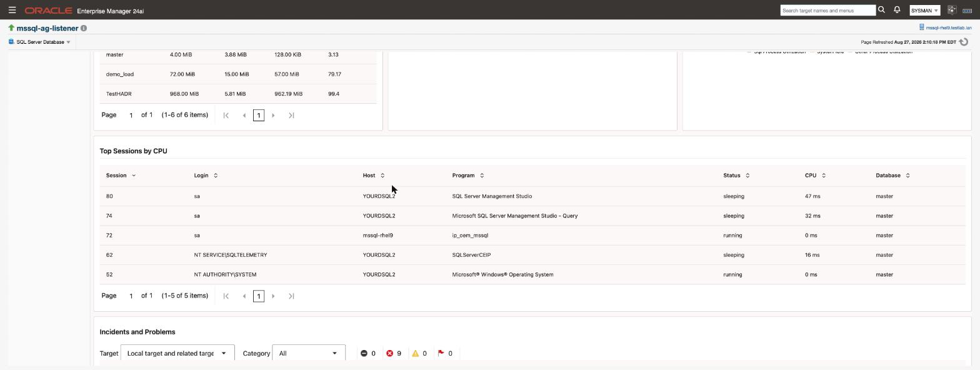This screenshot has height=370, width=980.
Task: Go to previous page in database table
Action: click(x=244, y=115)
